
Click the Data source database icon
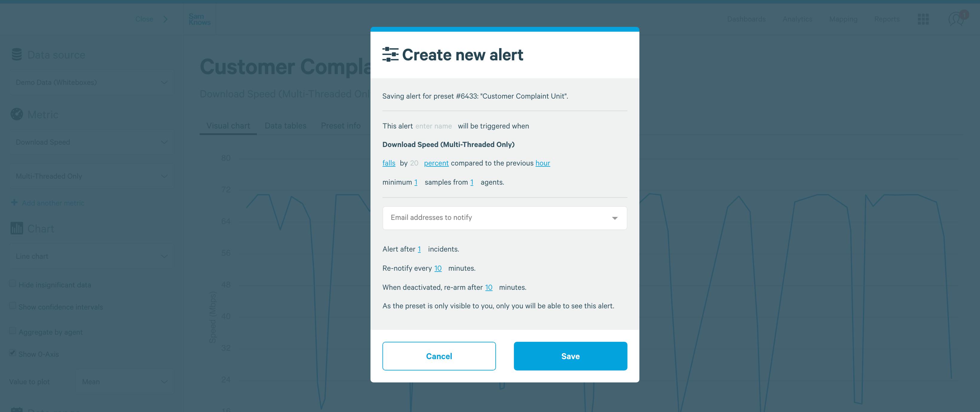[x=17, y=54]
